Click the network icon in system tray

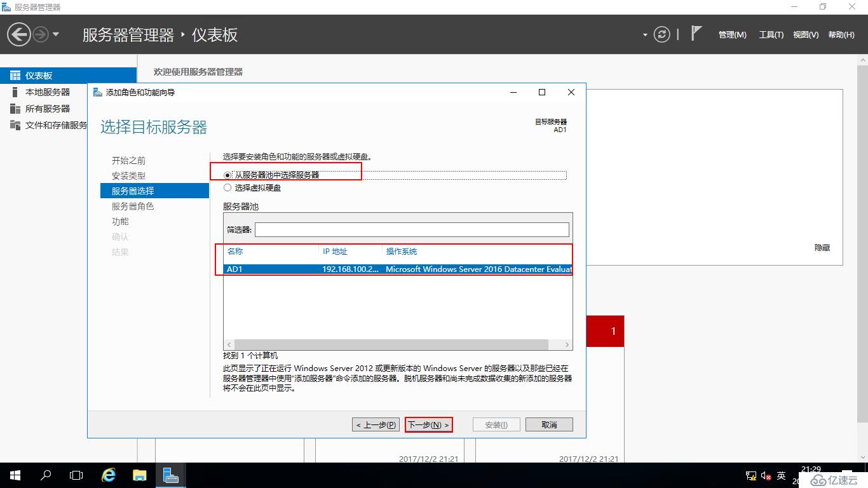pyautogui.click(x=750, y=475)
